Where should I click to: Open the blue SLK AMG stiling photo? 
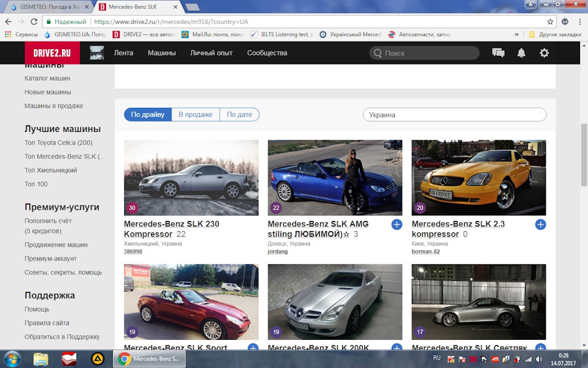click(x=335, y=178)
